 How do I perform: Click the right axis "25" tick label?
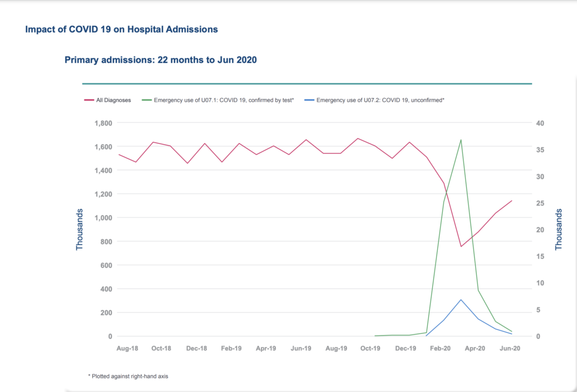540,203
